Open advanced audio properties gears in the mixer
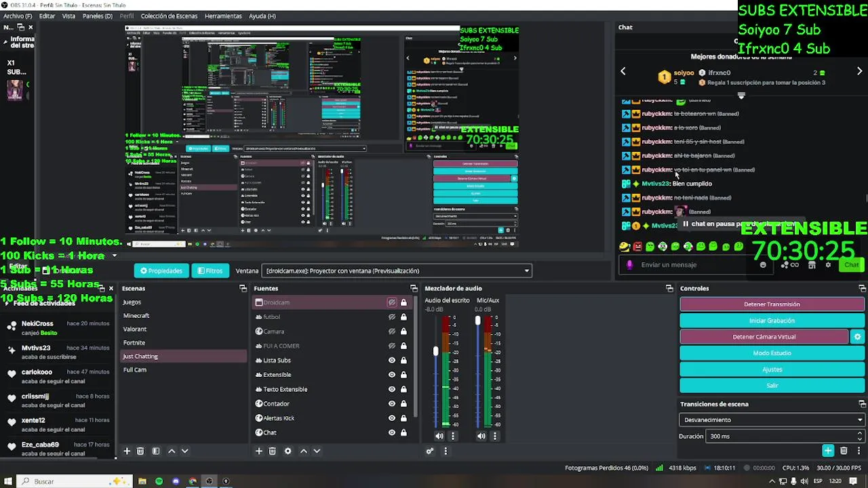868x488 pixels. tap(430, 451)
